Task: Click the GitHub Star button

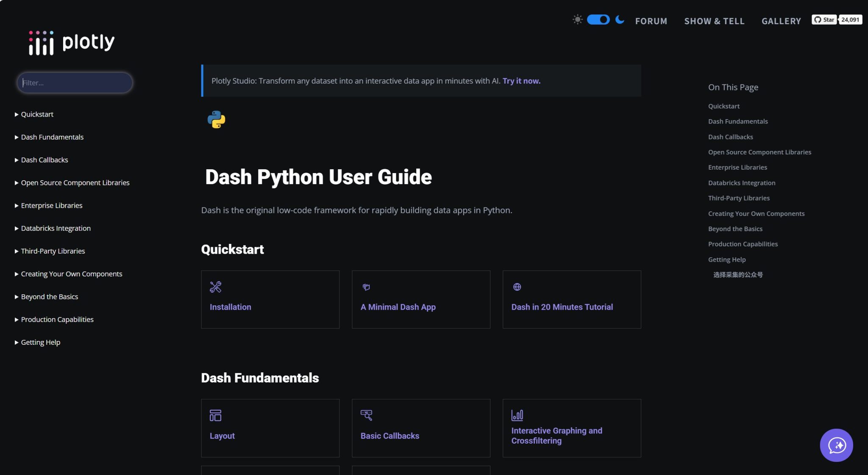Action: pos(824,20)
